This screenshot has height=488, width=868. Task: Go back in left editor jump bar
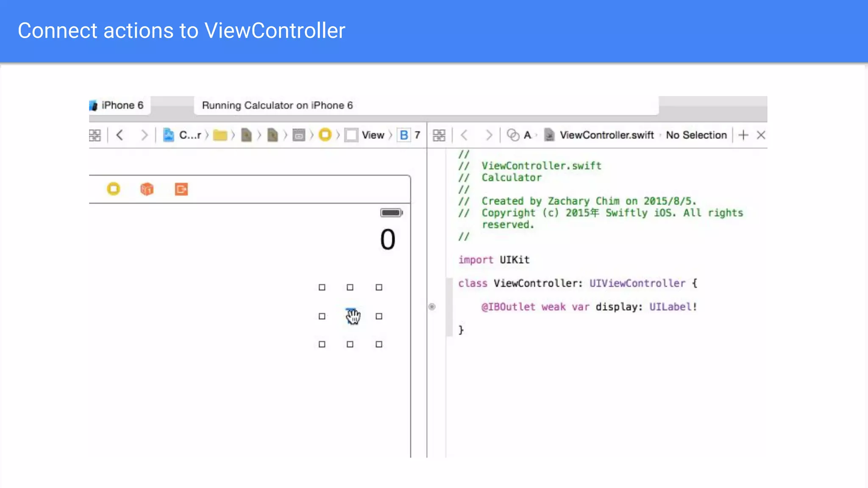point(120,135)
